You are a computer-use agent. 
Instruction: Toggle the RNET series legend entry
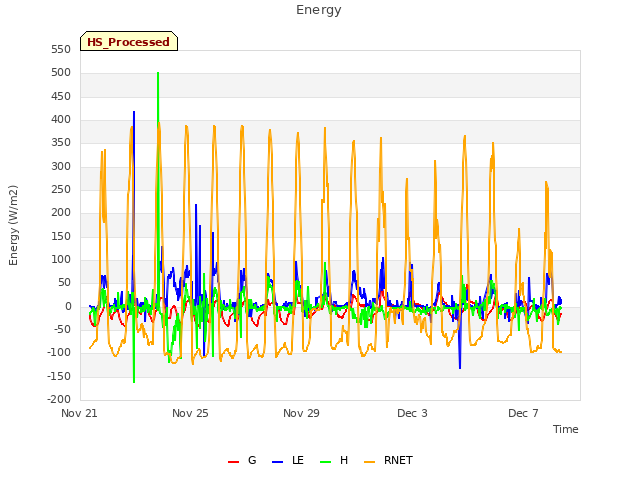tap(388, 460)
